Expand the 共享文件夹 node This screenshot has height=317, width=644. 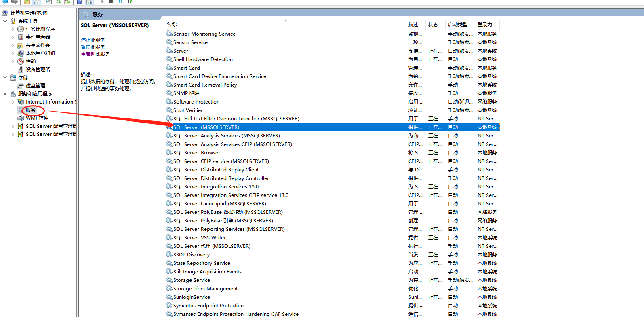13,45
